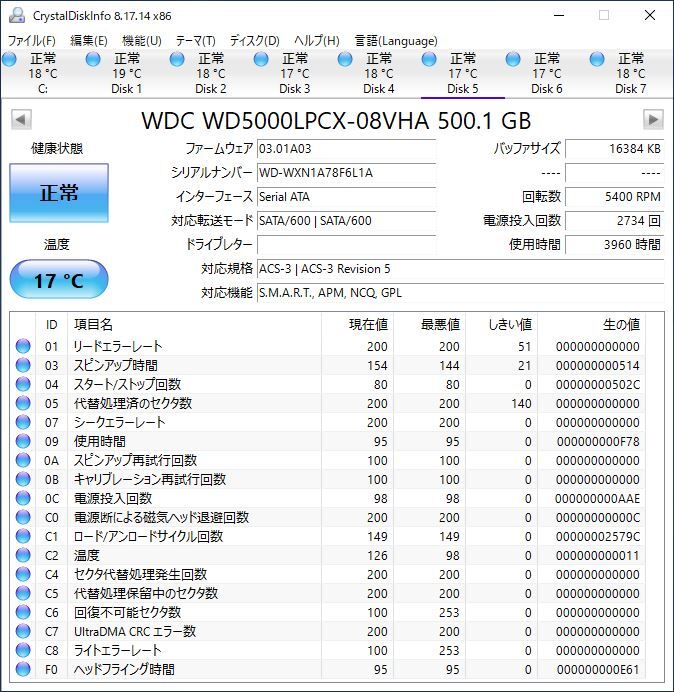Open the テーマ(T) menu
This screenshot has height=692, width=674.
[x=196, y=41]
